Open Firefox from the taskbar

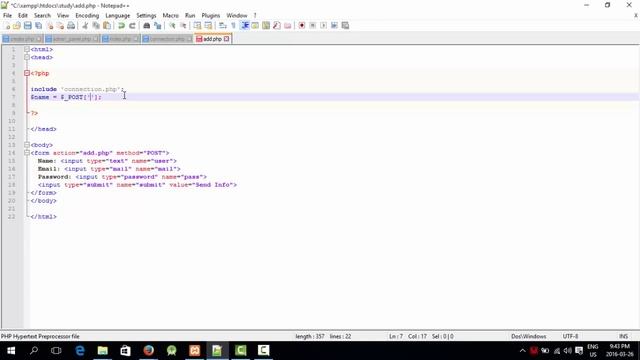(x=149, y=351)
